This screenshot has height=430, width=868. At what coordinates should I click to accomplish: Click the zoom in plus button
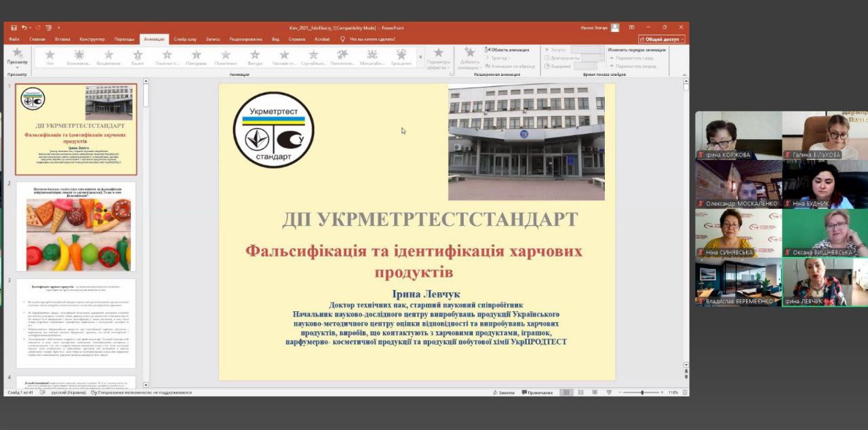pos(663,393)
